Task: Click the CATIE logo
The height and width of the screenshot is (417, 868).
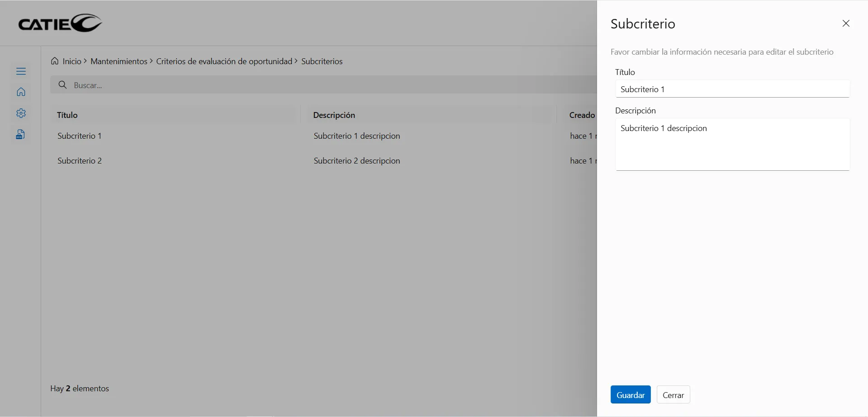Action: 60,23
